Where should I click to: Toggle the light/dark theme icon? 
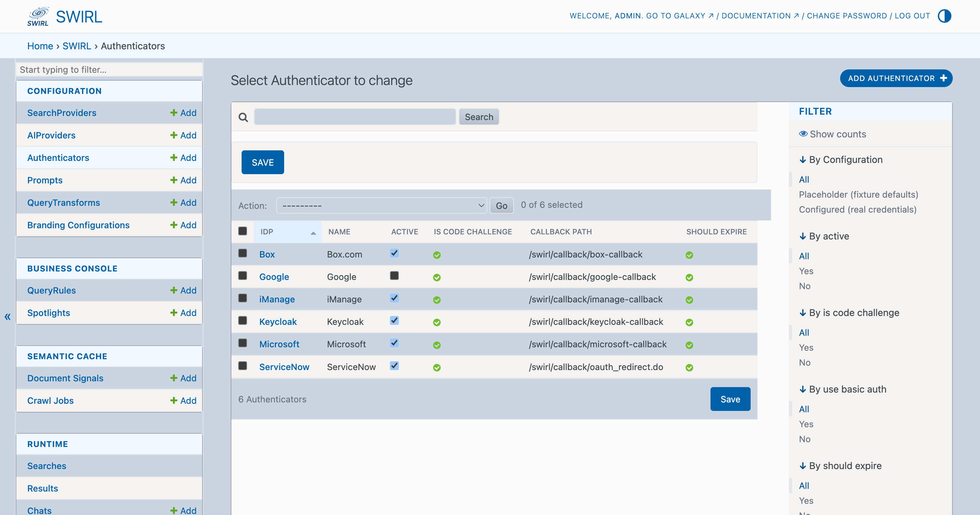click(945, 16)
